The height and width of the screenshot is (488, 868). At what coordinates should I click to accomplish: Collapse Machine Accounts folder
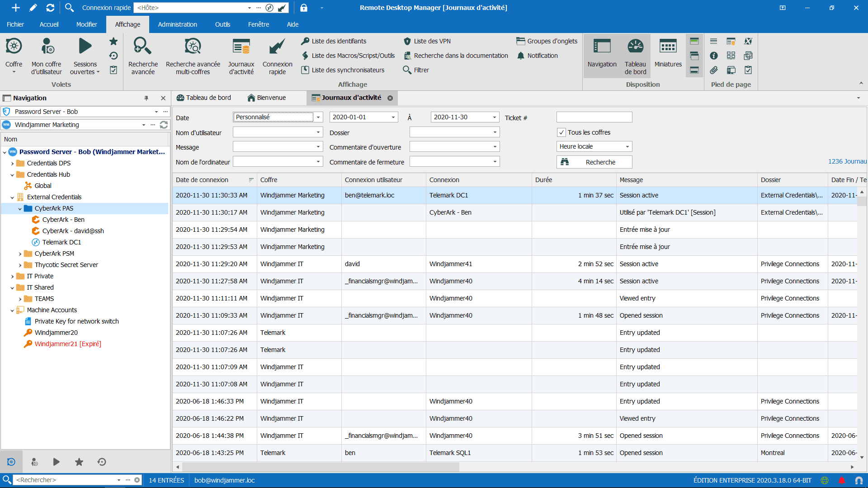(12, 310)
